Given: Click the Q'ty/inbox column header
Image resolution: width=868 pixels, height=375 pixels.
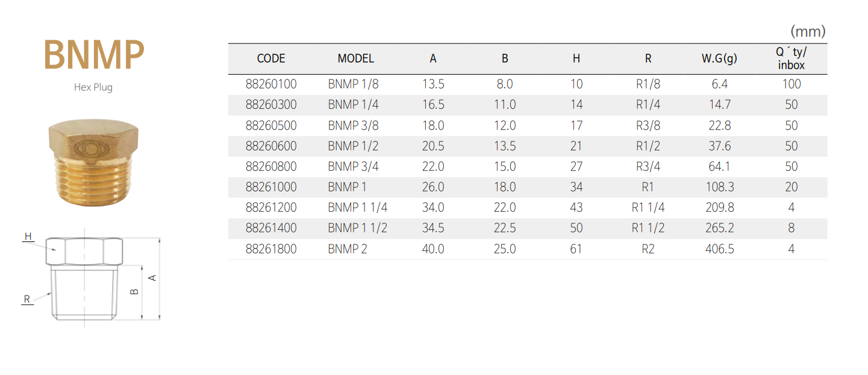Looking at the screenshot, I should click(791, 58).
